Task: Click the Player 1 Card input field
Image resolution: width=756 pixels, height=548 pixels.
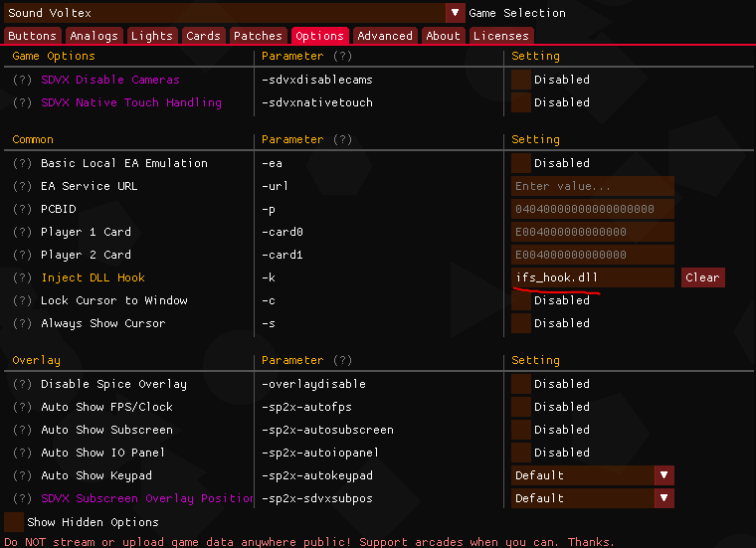Action: coord(593,232)
